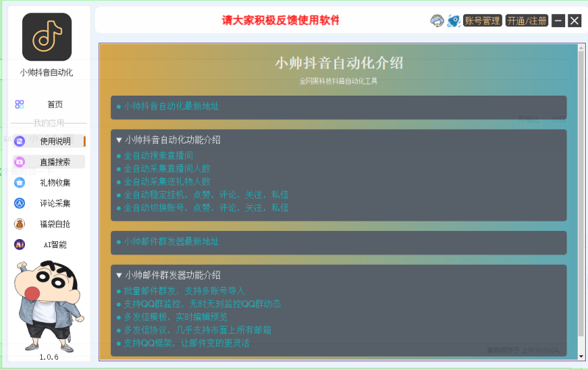Viewport: 588px width, 370px height.
Task: Click the 使用说明 sidebar icon
Action: (x=20, y=141)
